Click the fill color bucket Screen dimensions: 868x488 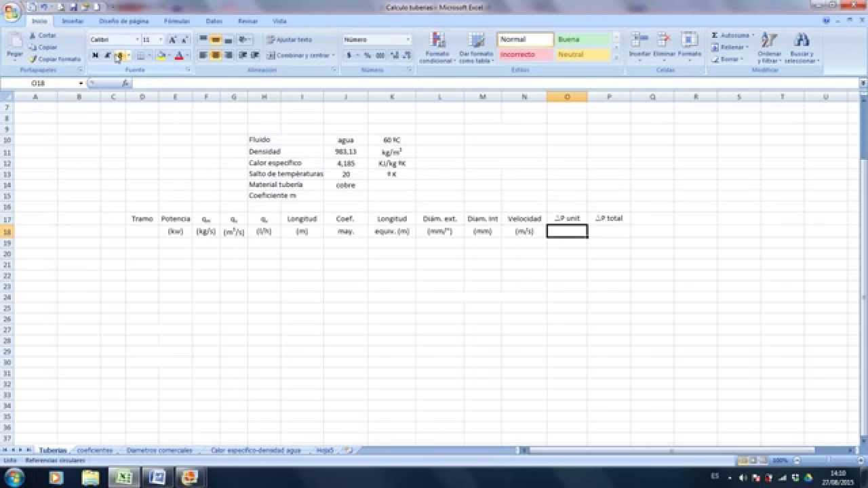pos(161,56)
